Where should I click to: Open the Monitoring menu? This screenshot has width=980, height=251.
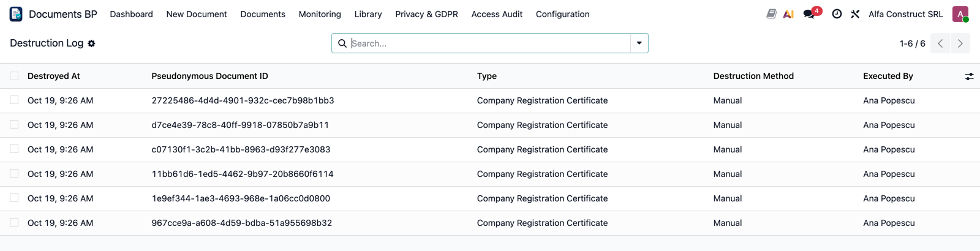click(320, 14)
